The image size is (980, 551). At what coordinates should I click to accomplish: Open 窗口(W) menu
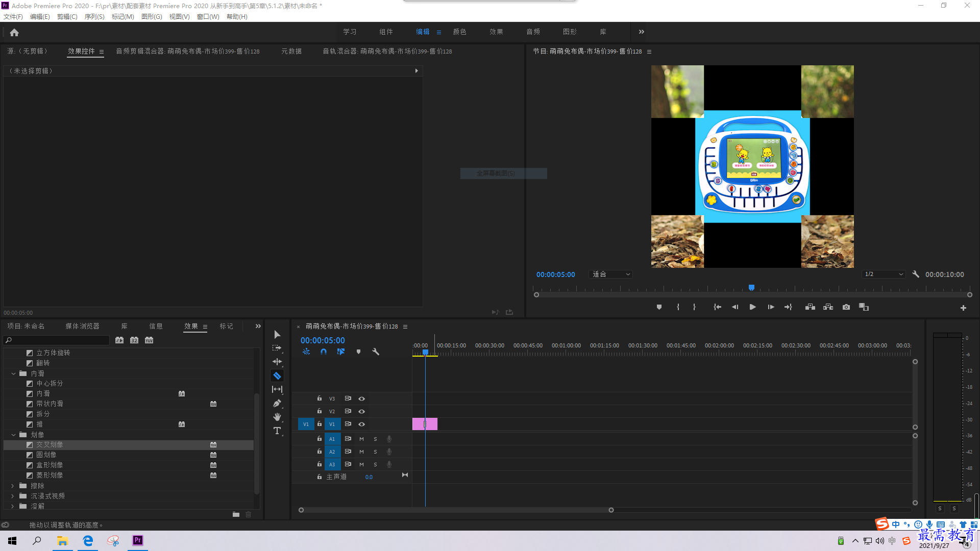[x=208, y=17]
